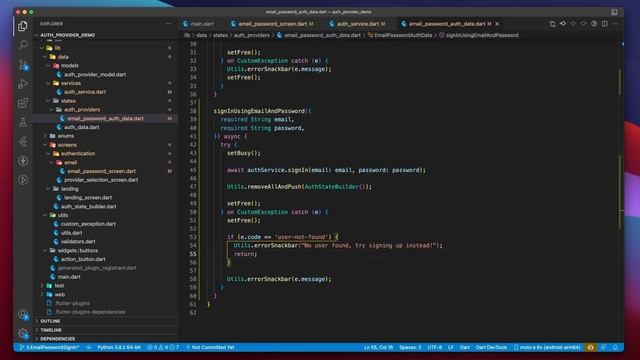This screenshot has height=360, width=640.
Task: Click the Not Committed Yet blame status
Action: pyautogui.click(x=210, y=347)
